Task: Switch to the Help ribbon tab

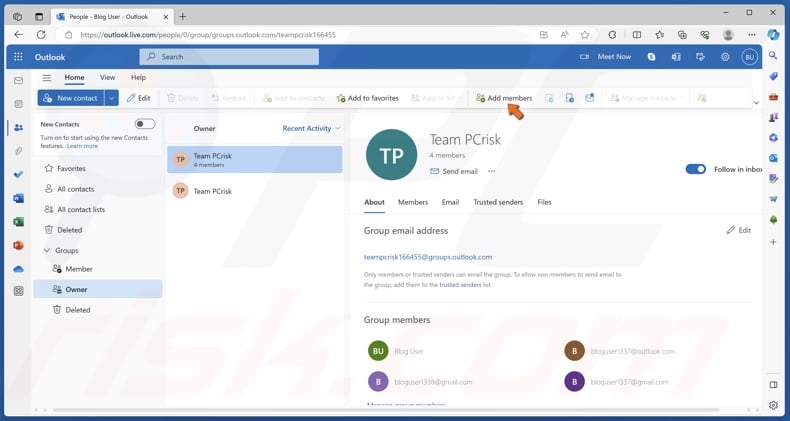Action: click(x=138, y=78)
